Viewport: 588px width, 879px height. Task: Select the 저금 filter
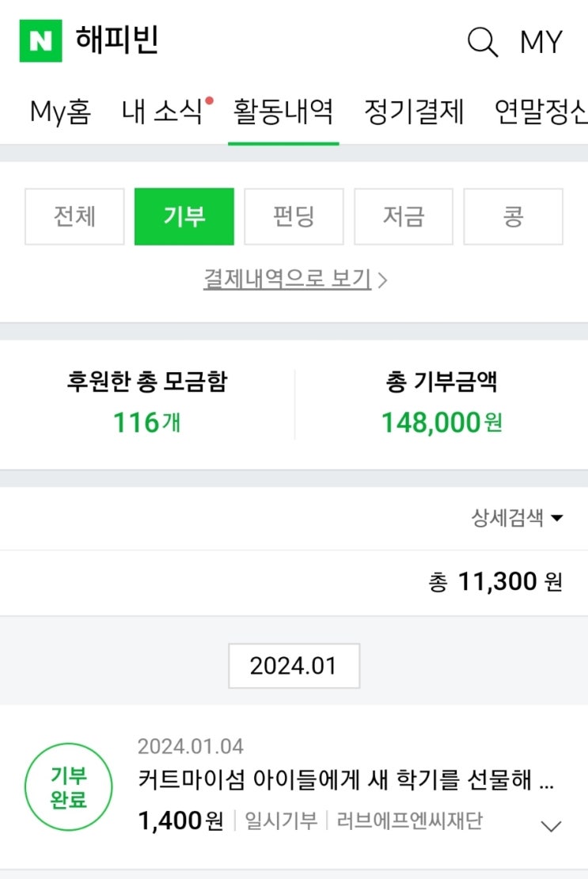click(x=404, y=216)
